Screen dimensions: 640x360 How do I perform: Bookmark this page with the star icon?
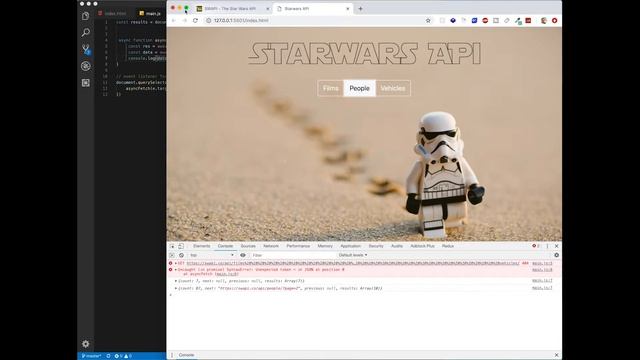click(x=428, y=20)
